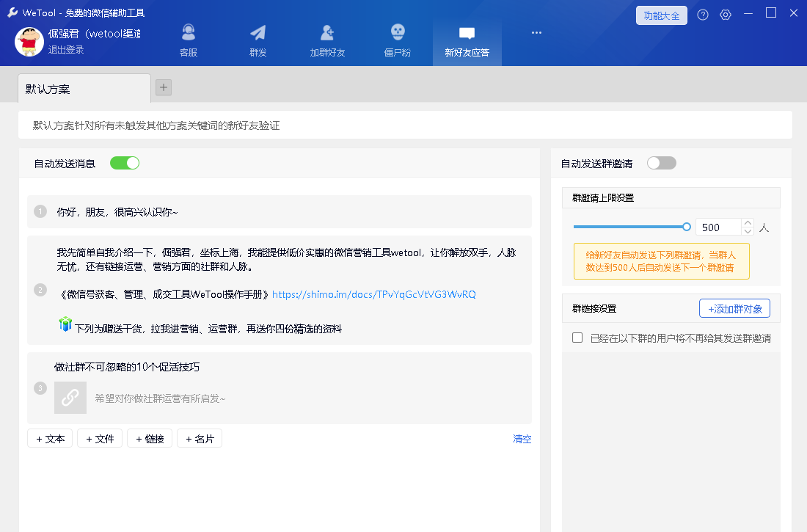
Task: Click the 500 group limit input field
Action: tap(718, 227)
